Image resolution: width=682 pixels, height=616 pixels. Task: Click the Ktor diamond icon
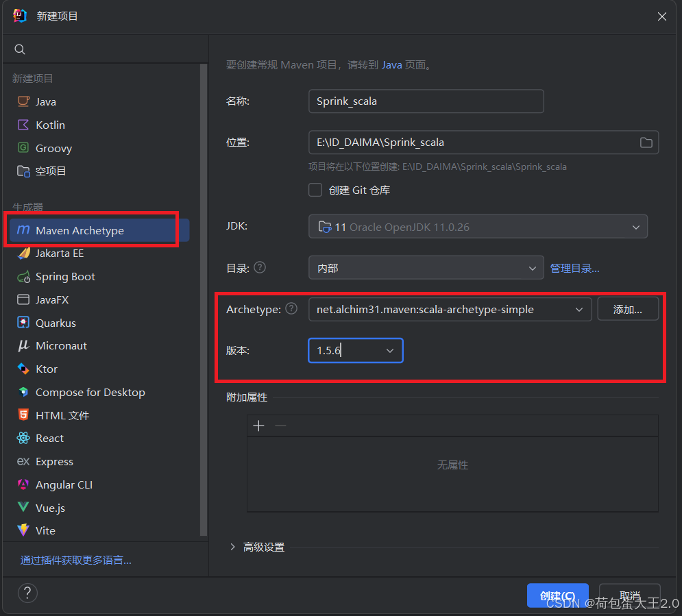point(23,369)
